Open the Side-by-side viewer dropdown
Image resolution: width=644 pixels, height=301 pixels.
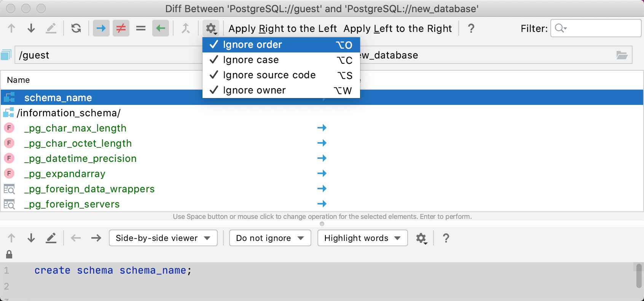coord(163,238)
